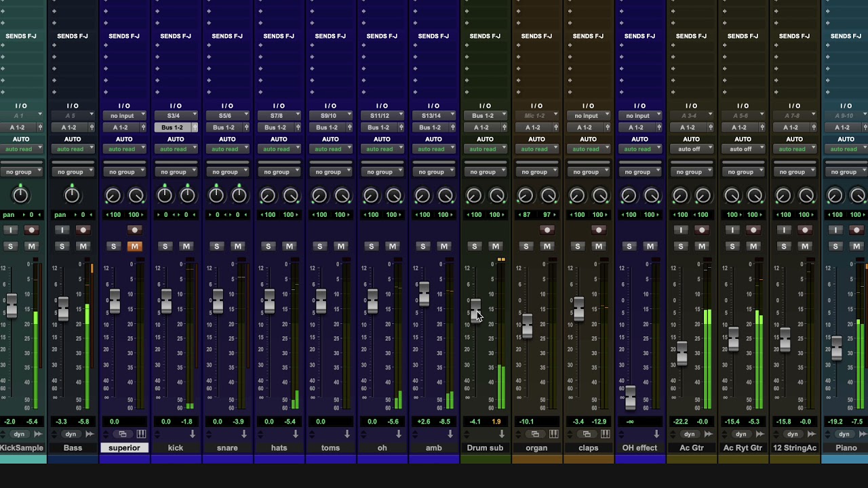Select the superior track name
The height and width of the screenshot is (488, 868).
(124, 448)
